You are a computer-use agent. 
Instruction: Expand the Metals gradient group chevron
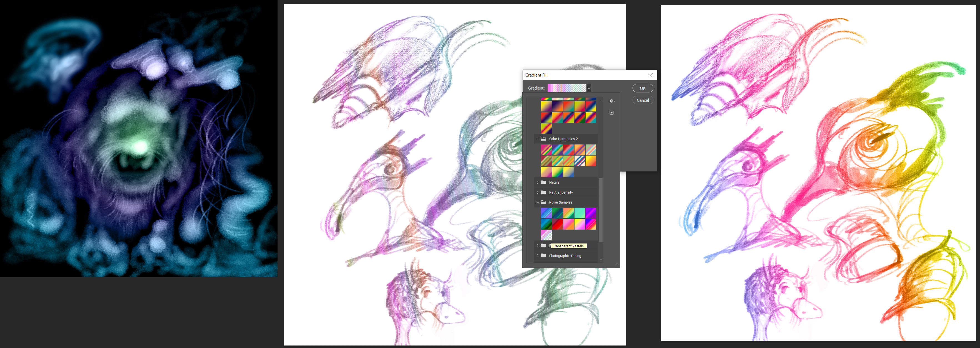pos(538,182)
